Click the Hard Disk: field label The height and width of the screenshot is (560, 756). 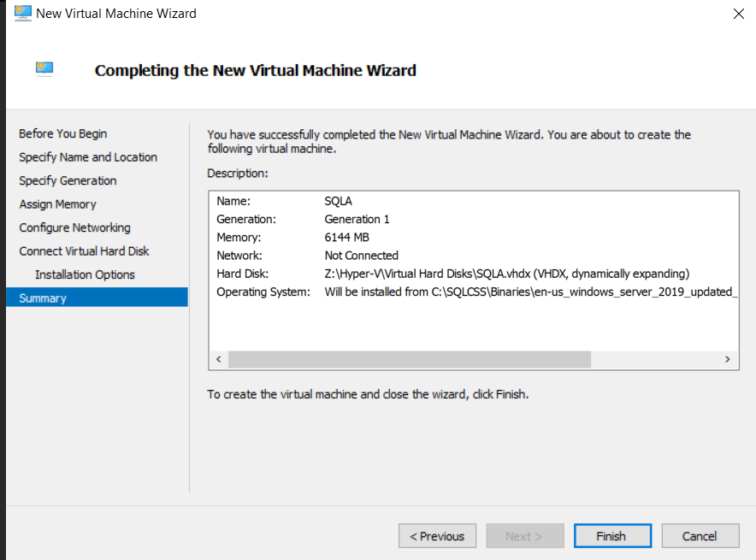click(243, 274)
